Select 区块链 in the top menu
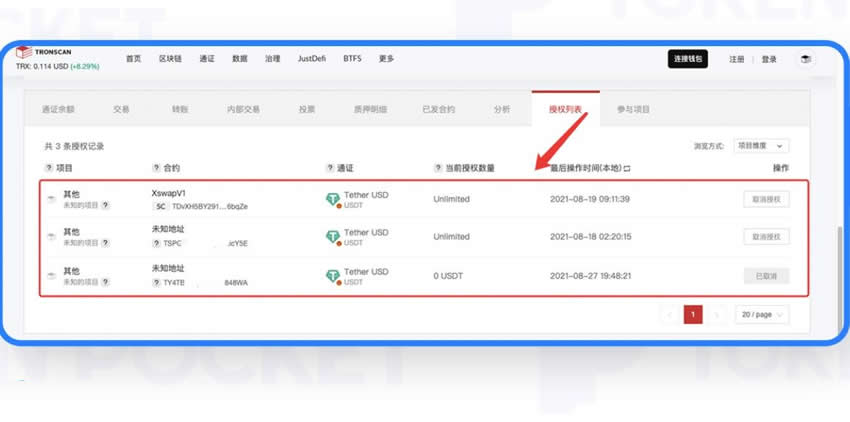 (x=170, y=59)
